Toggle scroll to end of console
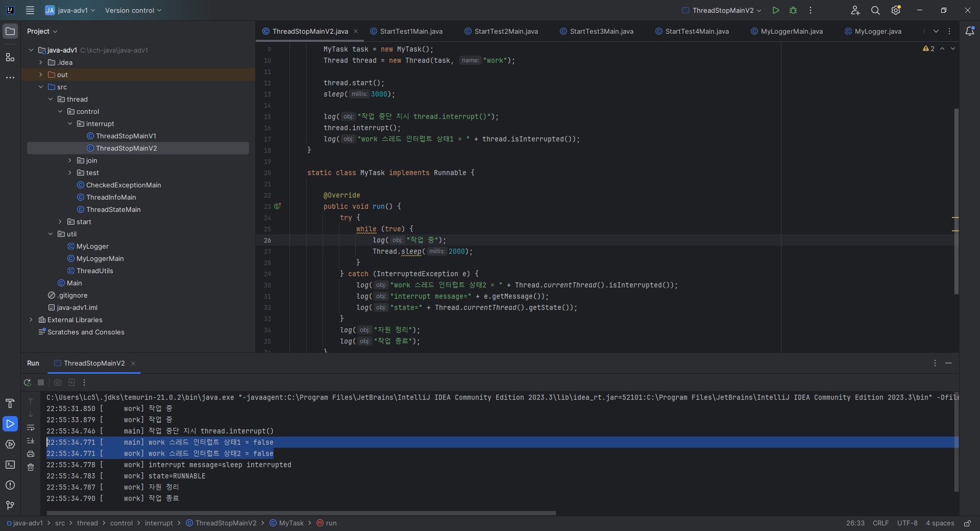The width and height of the screenshot is (980, 531). pos(31,441)
